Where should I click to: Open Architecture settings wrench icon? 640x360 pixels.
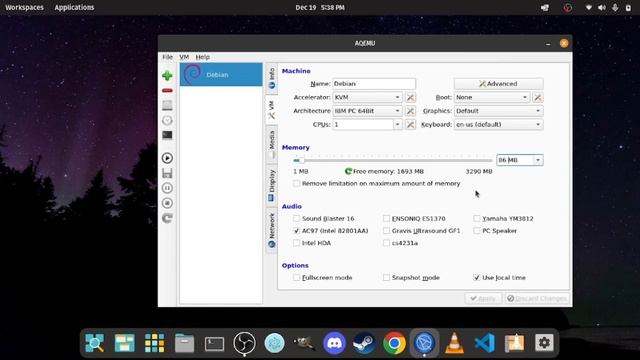point(410,111)
